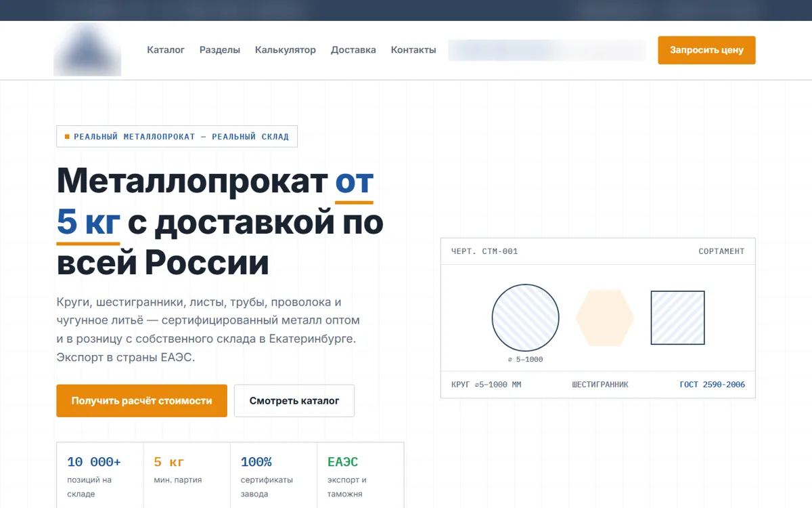Screen dimensions: 812x508
Task: Click the 10 000+ позиций stat
Action: (x=100, y=475)
